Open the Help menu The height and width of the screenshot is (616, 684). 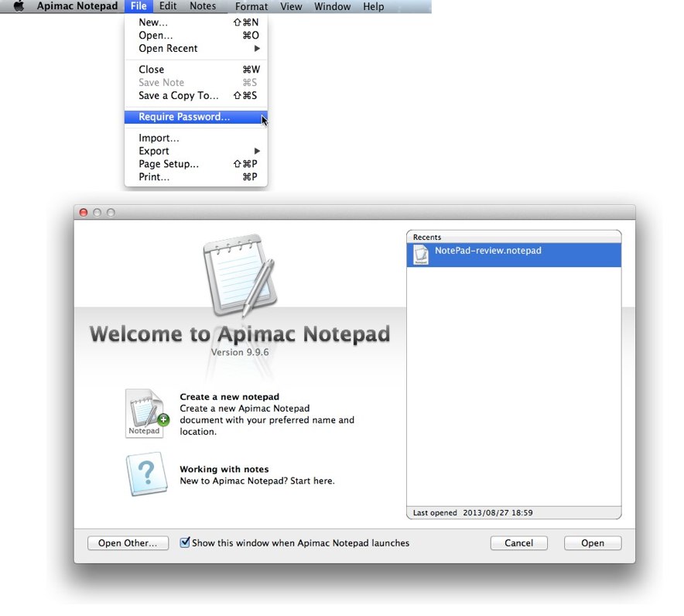(374, 6)
